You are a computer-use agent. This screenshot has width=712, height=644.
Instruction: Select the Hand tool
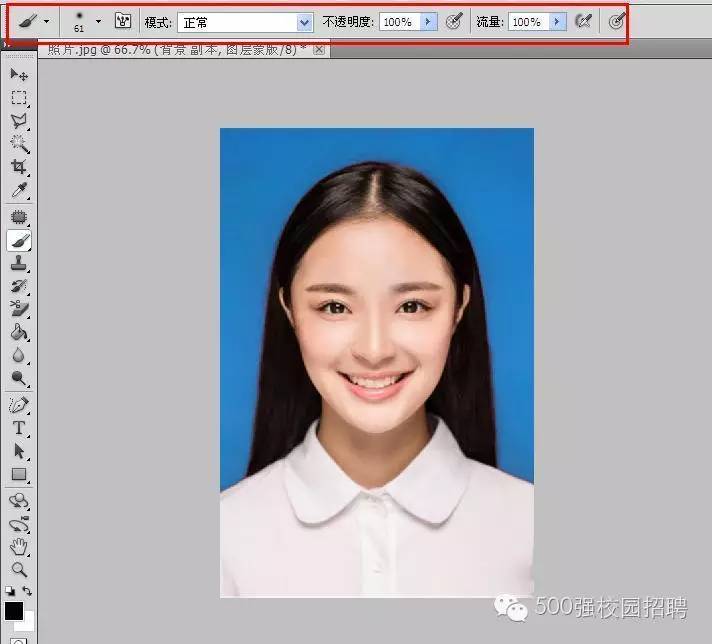click(x=19, y=547)
